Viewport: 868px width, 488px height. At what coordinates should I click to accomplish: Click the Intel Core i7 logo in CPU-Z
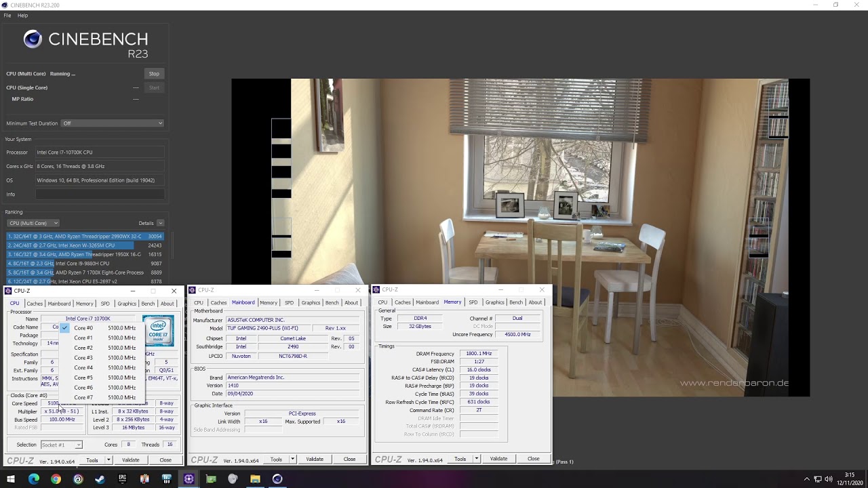(158, 331)
